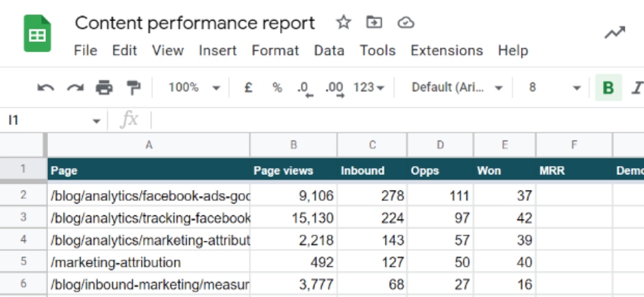Open the Data menu
The width and height of the screenshot is (644, 297).
pos(329,51)
